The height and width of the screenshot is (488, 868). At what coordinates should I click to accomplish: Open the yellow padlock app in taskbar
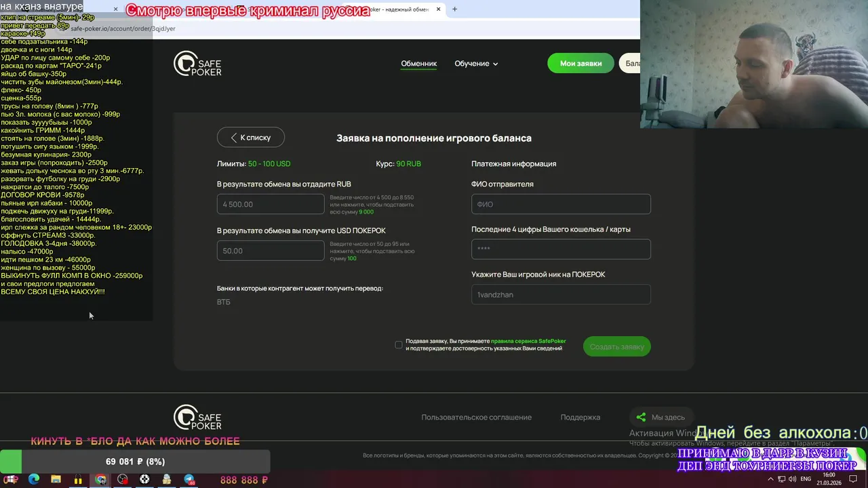click(78, 479)
